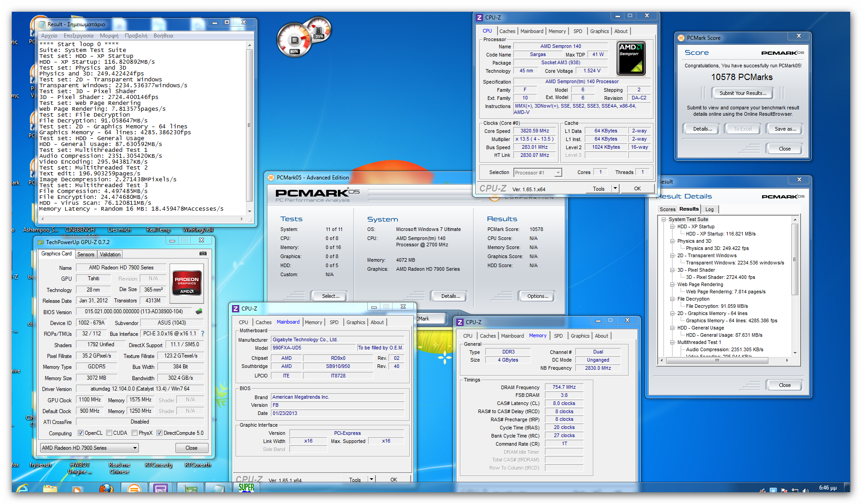Collapse the File Decryption tree node

pyautogui.click(x=672, y=299)
